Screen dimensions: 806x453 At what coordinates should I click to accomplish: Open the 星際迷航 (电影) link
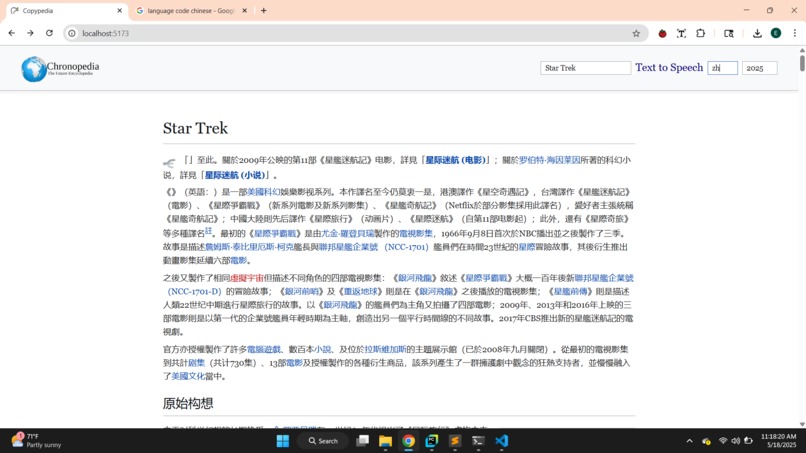455,160
